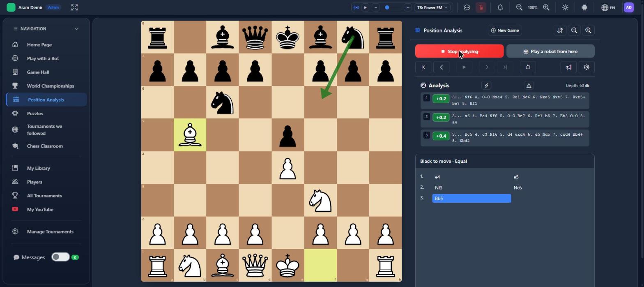Click Stop analyzing button
Viewport: 644px width, 287px height.
point(459,51)
